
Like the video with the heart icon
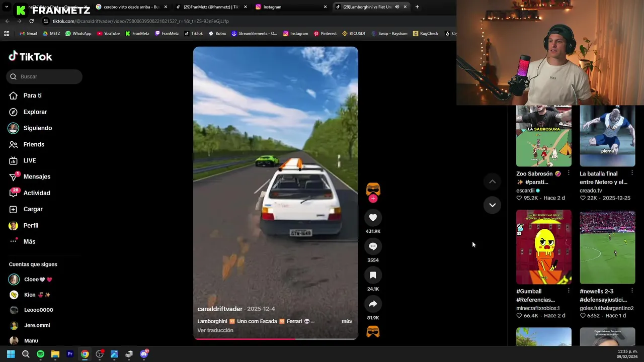point(373,217)
